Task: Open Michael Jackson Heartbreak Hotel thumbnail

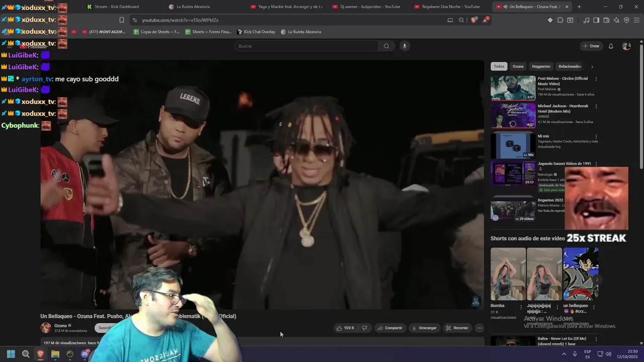Action: click(513, 116)
